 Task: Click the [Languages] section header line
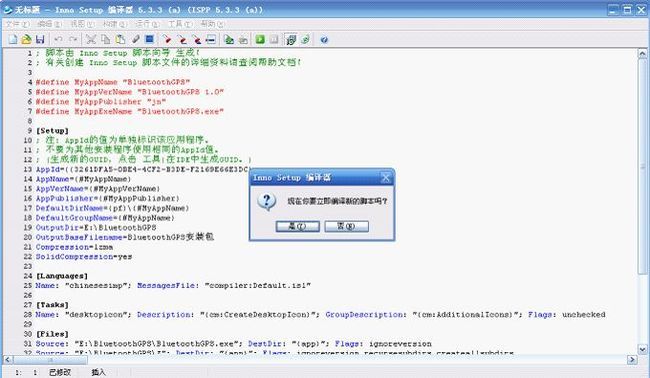[61, 276]
